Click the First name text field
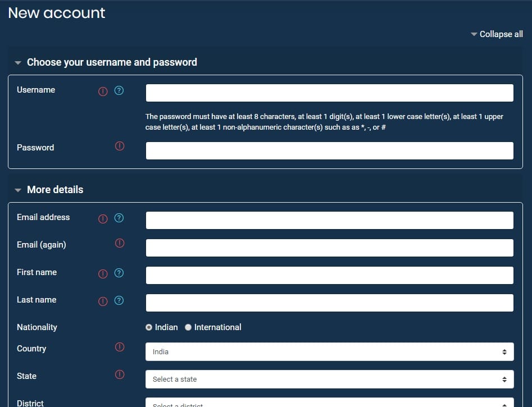Screen dimensions: 532x407 pyautogui.click(x=329, y=276)
